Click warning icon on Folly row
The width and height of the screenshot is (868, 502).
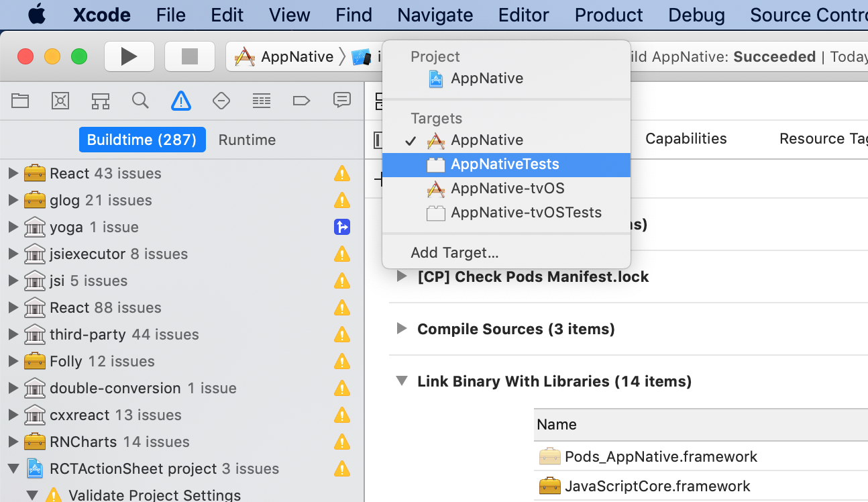(x=342, y=361)
